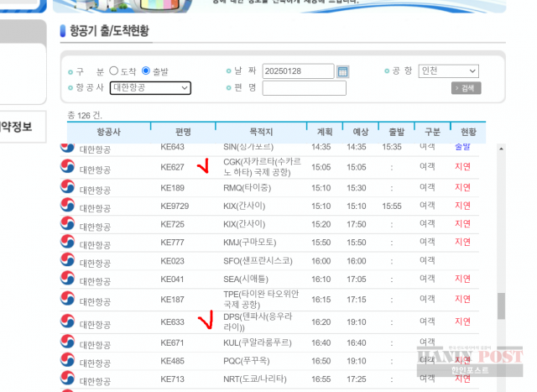Click Korean Air logo on KE633 row
Viewport: 537px width, 392px height.
point(68,321)
